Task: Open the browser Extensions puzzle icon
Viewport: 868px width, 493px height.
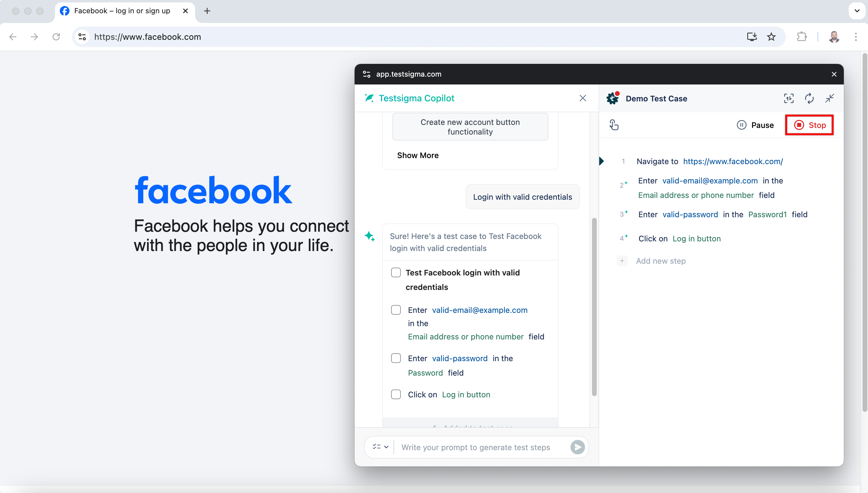Action: (802, 37)
